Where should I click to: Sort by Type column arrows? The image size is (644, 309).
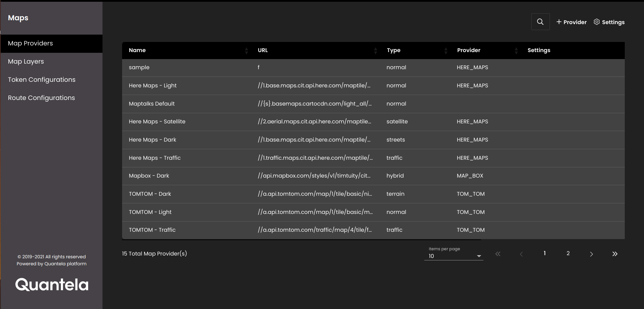(446, 51)
